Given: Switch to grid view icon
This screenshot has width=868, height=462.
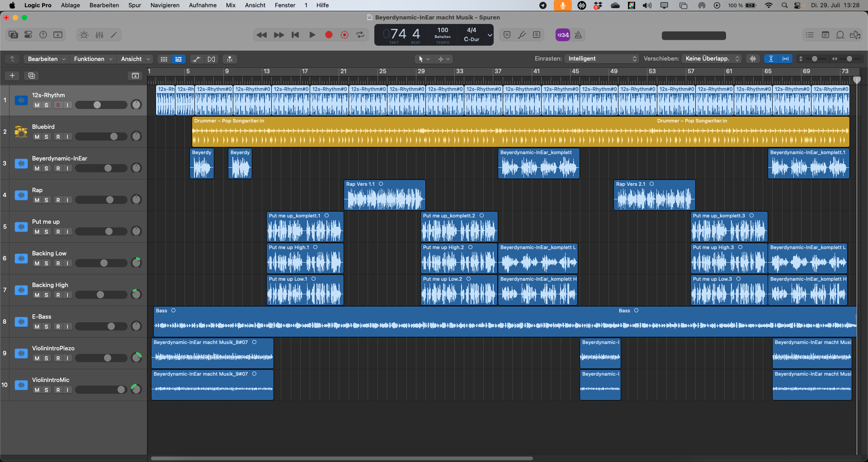Looking at the screenshot, I should [x=164, y=59].
